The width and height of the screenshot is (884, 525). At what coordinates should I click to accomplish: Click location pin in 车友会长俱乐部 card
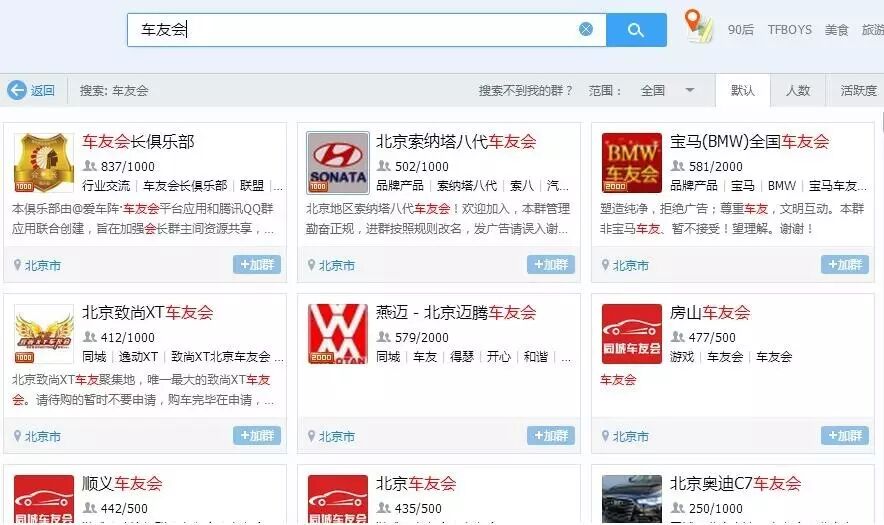pos(17,265)
